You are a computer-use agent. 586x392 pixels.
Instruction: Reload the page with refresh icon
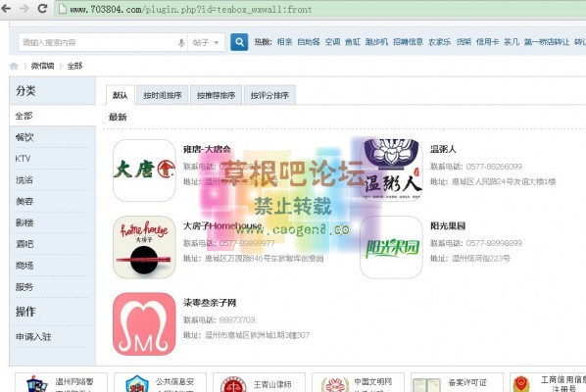click(x=42, y=8)
